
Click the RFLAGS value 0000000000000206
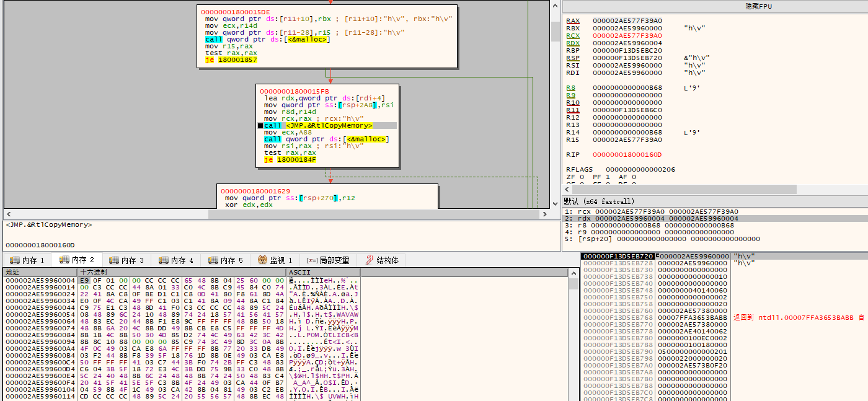tap(640, 170)
